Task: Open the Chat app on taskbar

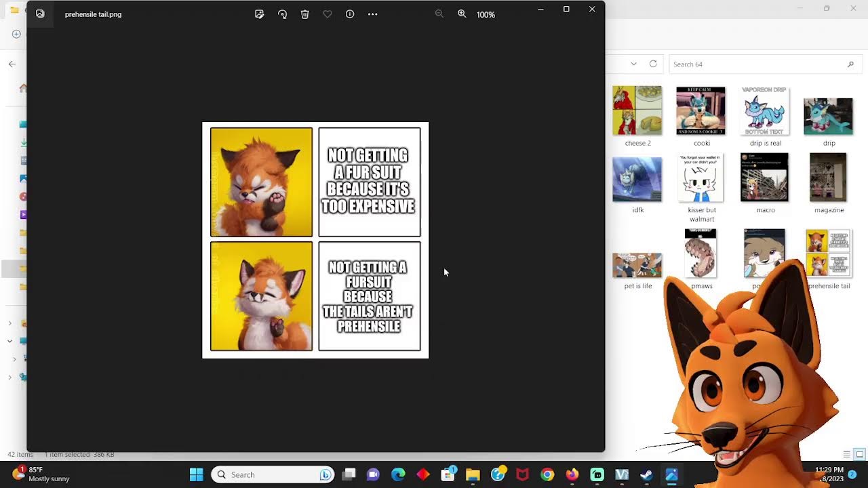Action: tap(373, 474)
